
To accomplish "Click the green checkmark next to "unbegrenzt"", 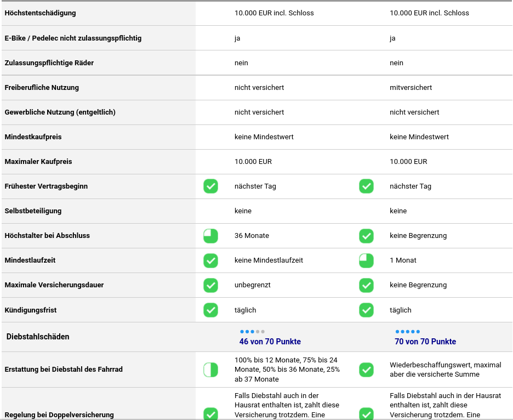I will (211, 285).
